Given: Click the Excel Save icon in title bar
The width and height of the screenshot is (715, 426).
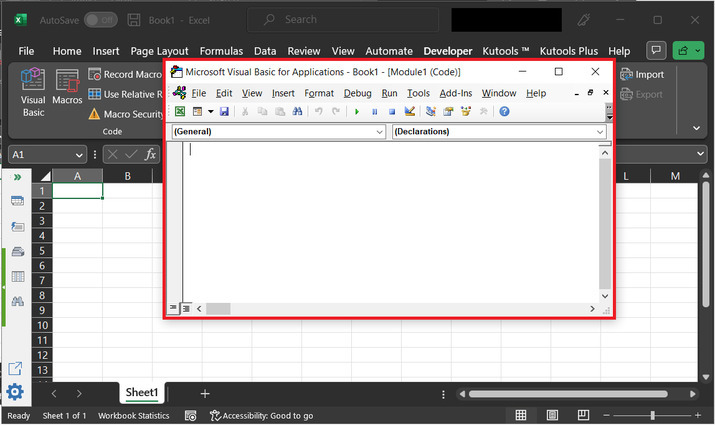Looking at the screenshot, I should pyautogui.click(x=134, y=20).
